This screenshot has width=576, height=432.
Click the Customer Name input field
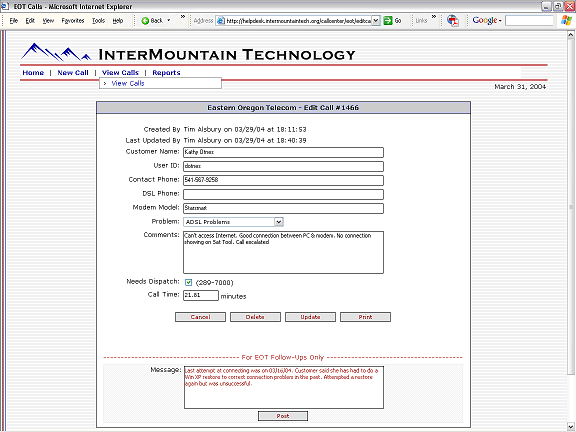click(x=283, y=152)
